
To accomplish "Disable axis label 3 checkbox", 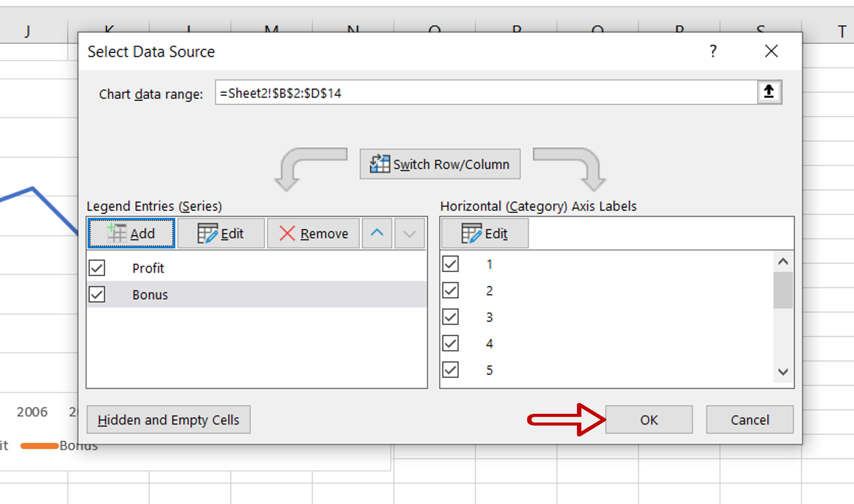I will (x=450, y=317).
